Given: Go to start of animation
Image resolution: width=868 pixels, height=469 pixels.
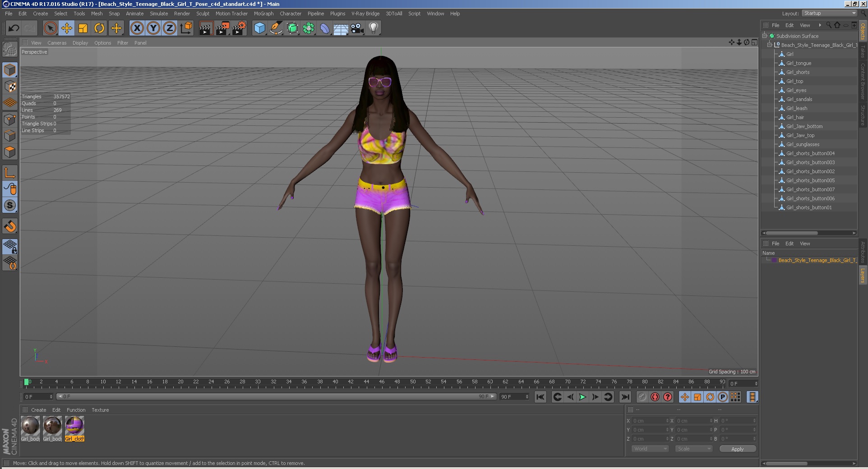Looking at the screenshot, I should (540, 397).
